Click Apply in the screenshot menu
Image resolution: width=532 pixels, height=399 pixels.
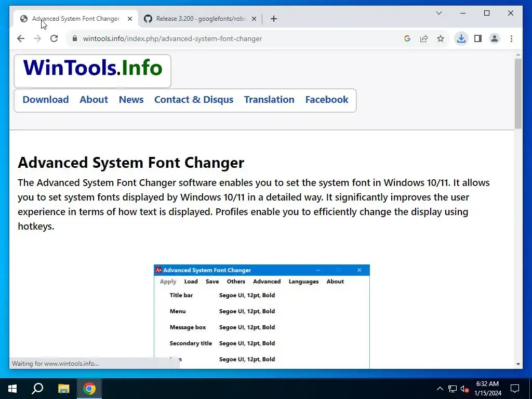click(168, 282)
